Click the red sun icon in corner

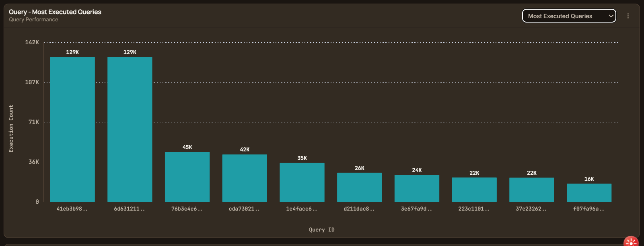(631, 241)
